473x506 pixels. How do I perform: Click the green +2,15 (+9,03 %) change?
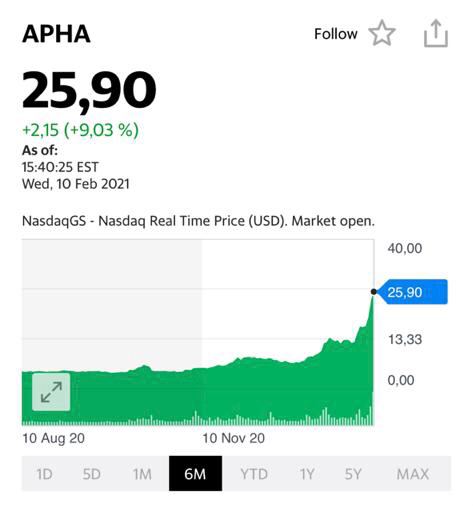coord(80,130)
